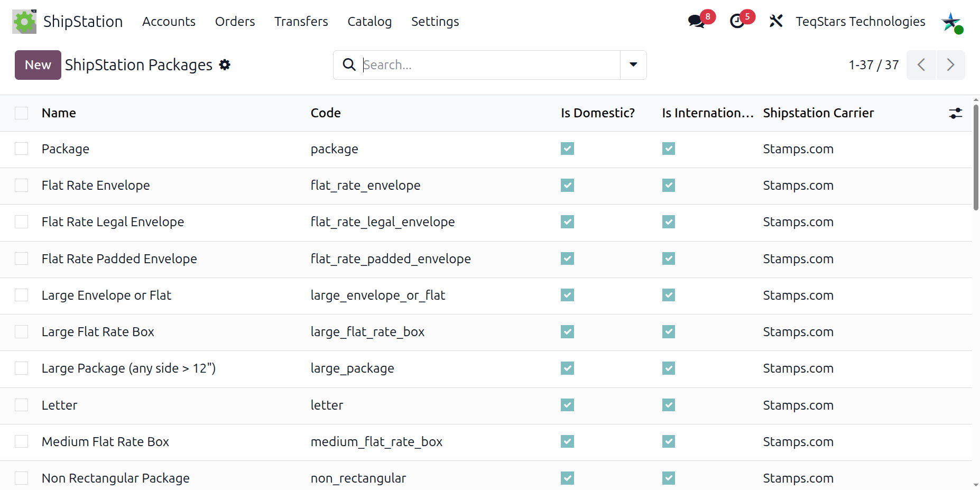The height and width of the screenshot is (490, 980).
Task: Create a New package record
Action: 38,65
